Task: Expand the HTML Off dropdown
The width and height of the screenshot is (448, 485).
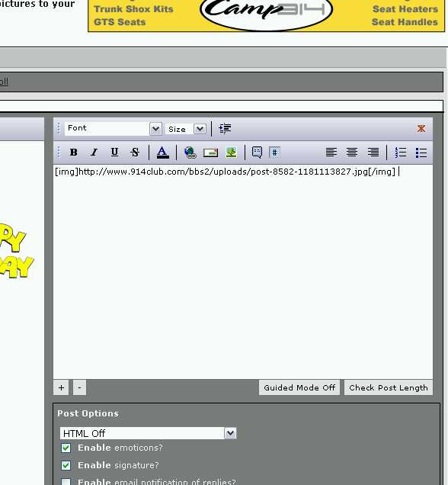Action: [149, 433]
